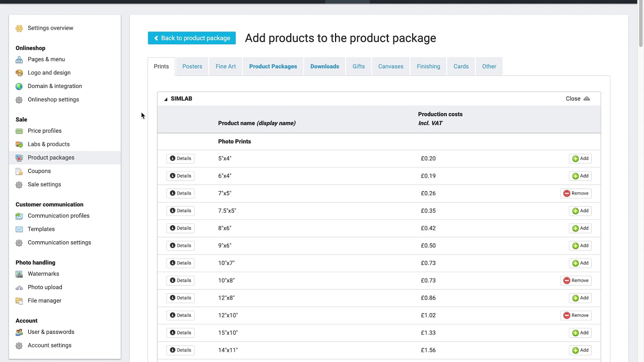
Task: Add the 7.5"x5" print
Action: point(580,211)
